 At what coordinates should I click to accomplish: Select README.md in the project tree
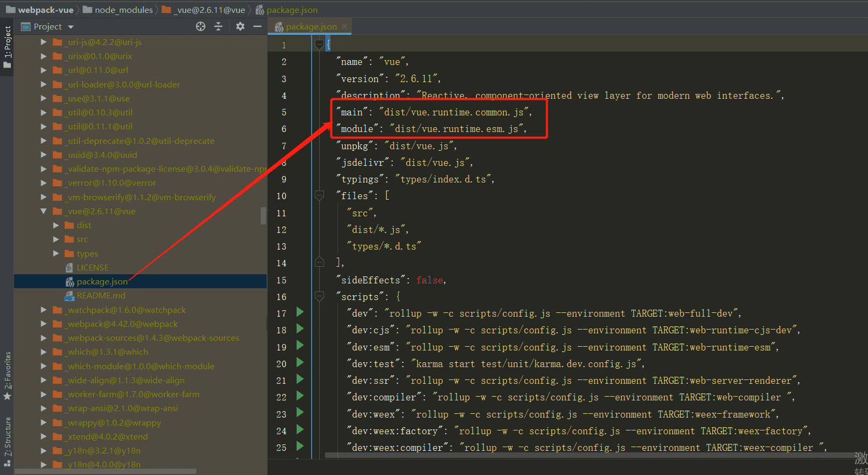click(x=101, y=296)
